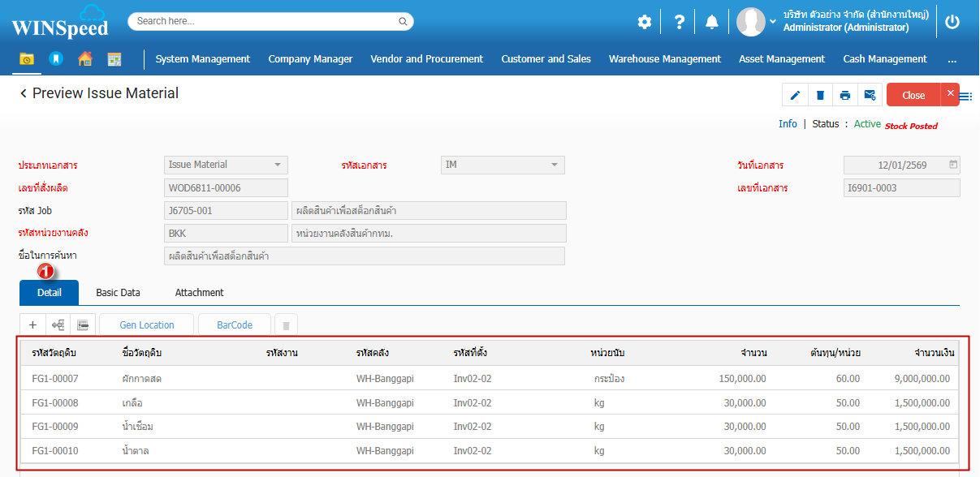Screen dimensions: 980x477
Task: Click the Search here input field
Action: 270,21
